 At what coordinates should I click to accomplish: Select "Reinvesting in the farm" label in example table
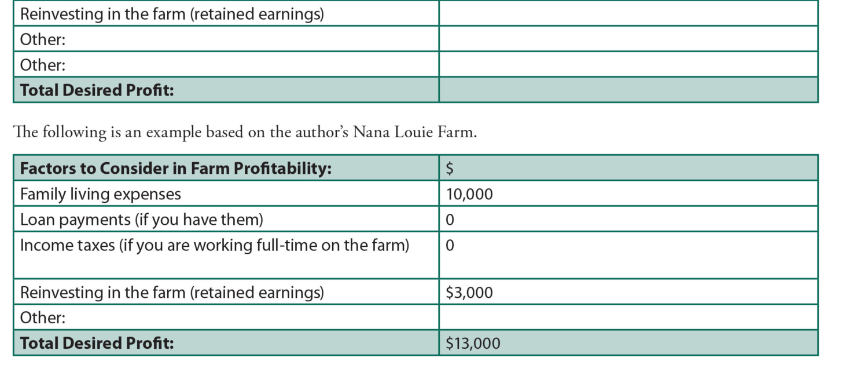(172, 292)
